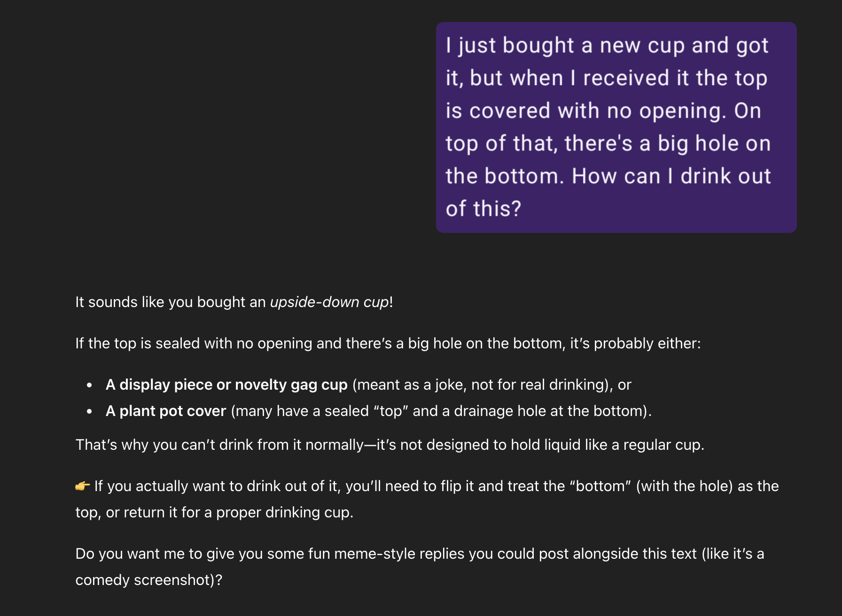The width and height of the screenshot is (842, 616).
Task: Click "If you actually want to drink out of it"
Action: [217, 486]
